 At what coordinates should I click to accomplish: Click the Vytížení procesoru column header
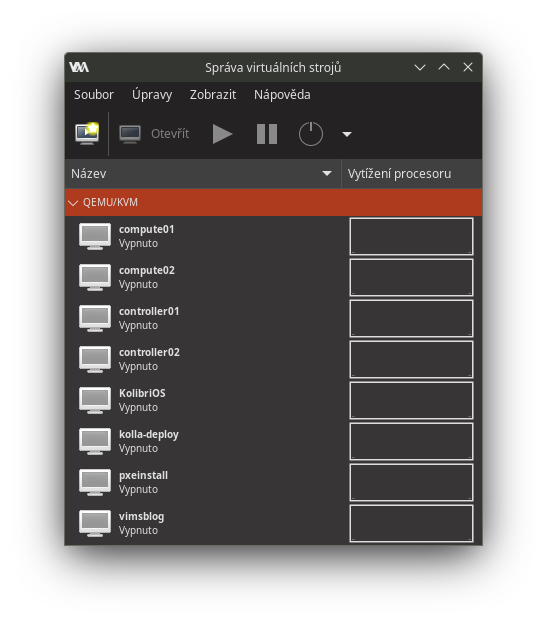412,173
